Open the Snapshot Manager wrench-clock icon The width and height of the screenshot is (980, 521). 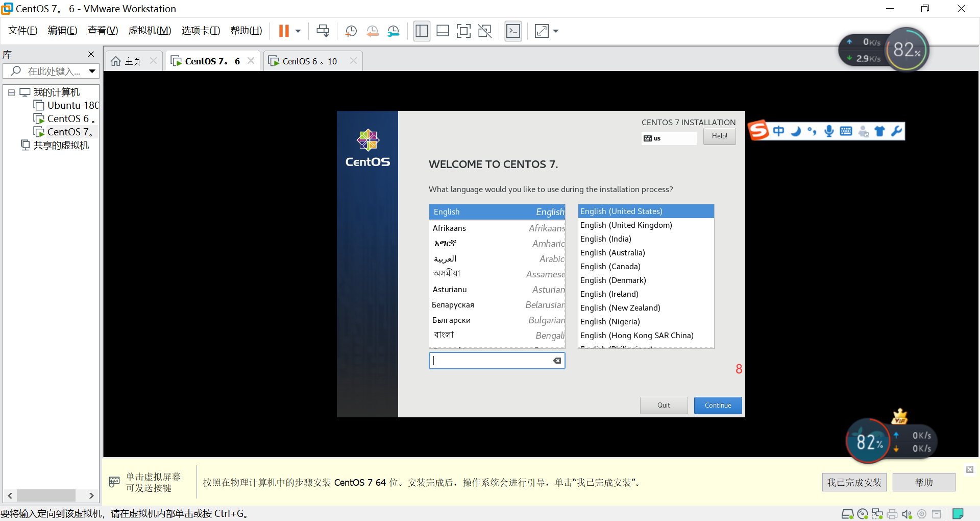click(x=393, y=31)
